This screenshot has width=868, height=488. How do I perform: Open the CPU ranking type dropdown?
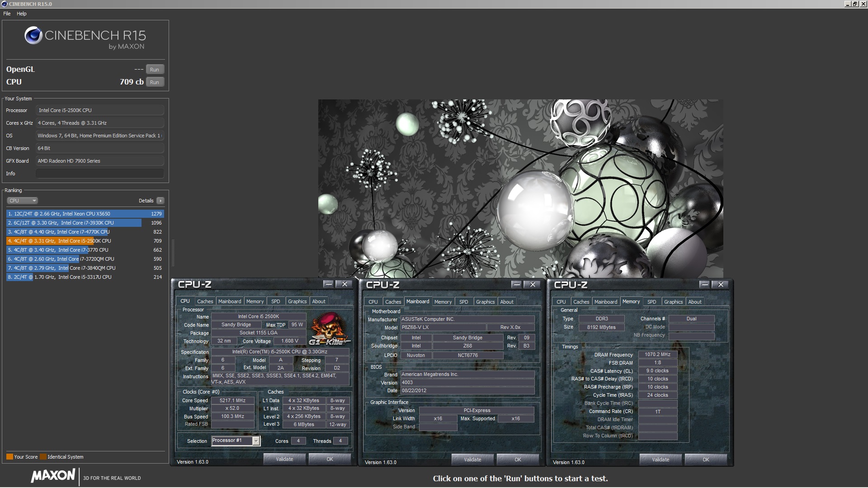pos(22,201)
